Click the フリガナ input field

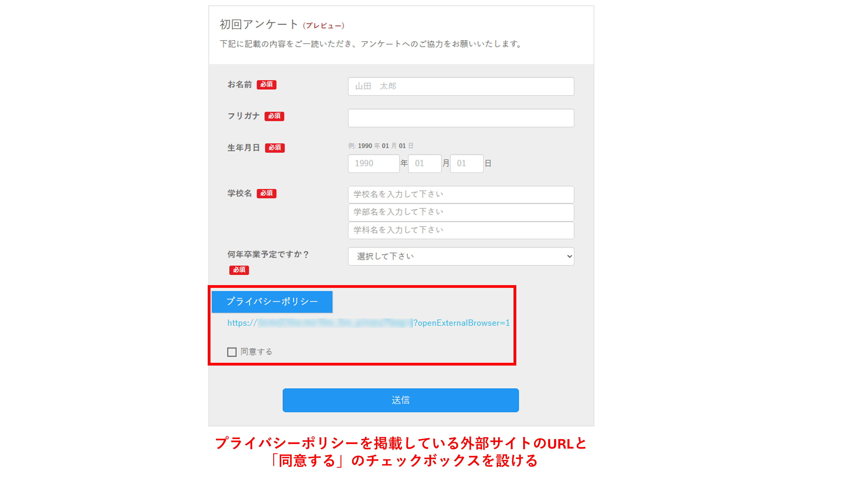click(x=461, y=118)
